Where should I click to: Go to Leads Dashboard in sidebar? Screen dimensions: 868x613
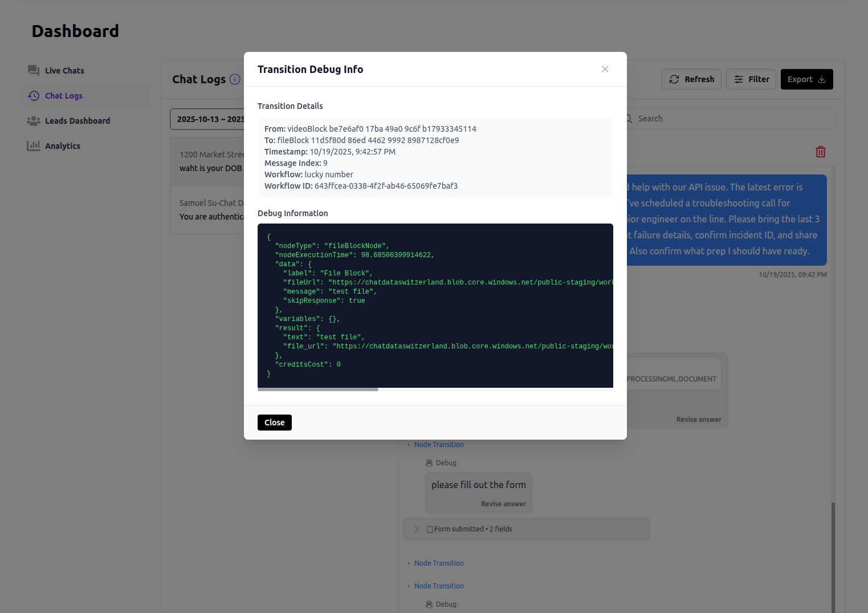78,121
